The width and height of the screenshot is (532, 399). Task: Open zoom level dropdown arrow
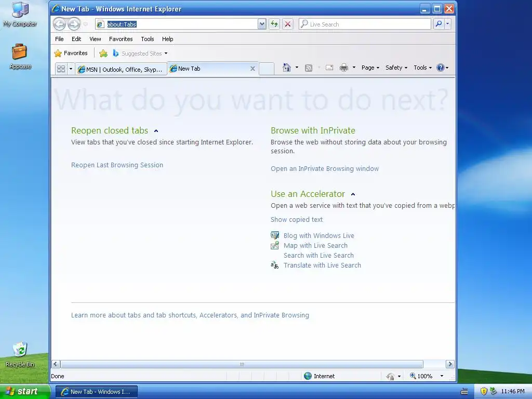(x=442, y=376)
